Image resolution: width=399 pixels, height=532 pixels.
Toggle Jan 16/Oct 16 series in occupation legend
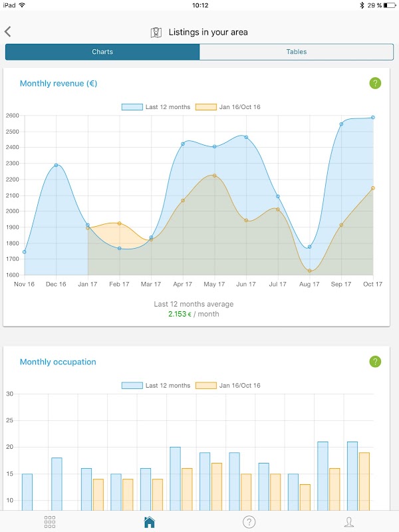click(228, 386)
